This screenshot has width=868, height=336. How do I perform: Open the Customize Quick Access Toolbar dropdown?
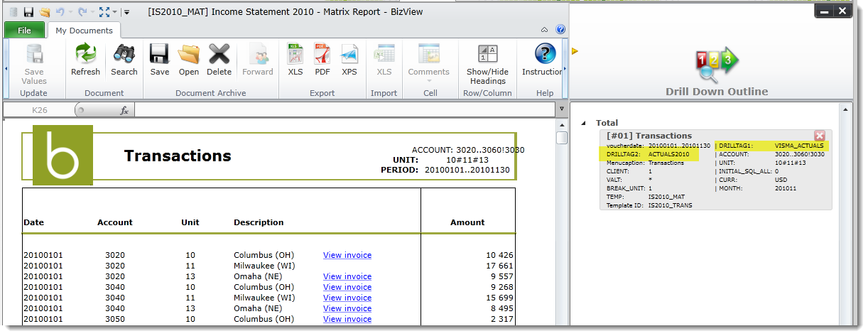click(126, 12)
